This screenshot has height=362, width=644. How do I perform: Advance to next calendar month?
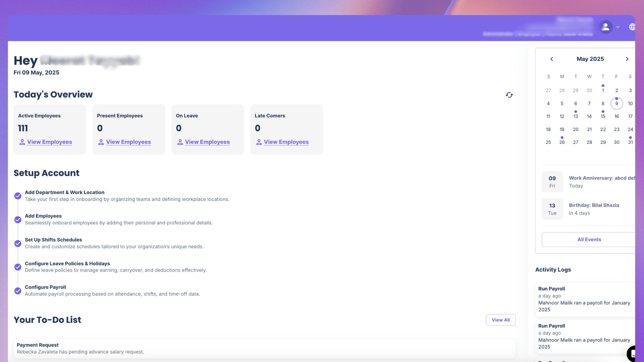coord(627,59)
